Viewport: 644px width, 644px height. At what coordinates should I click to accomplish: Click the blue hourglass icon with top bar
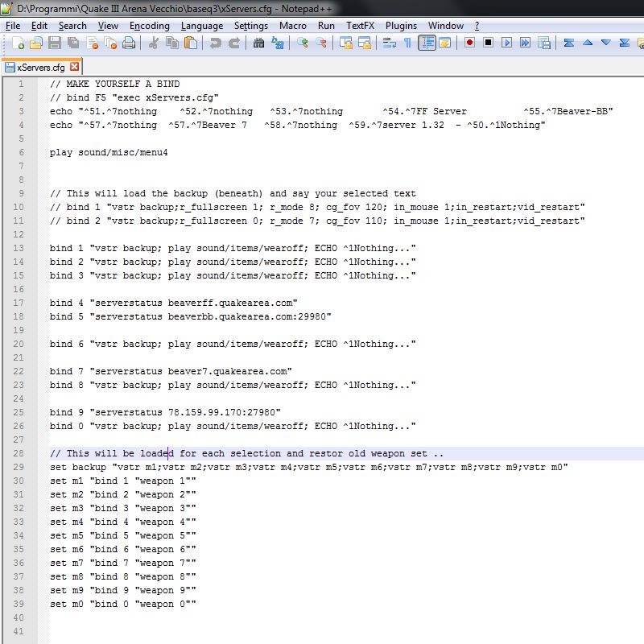pos(569,43)
